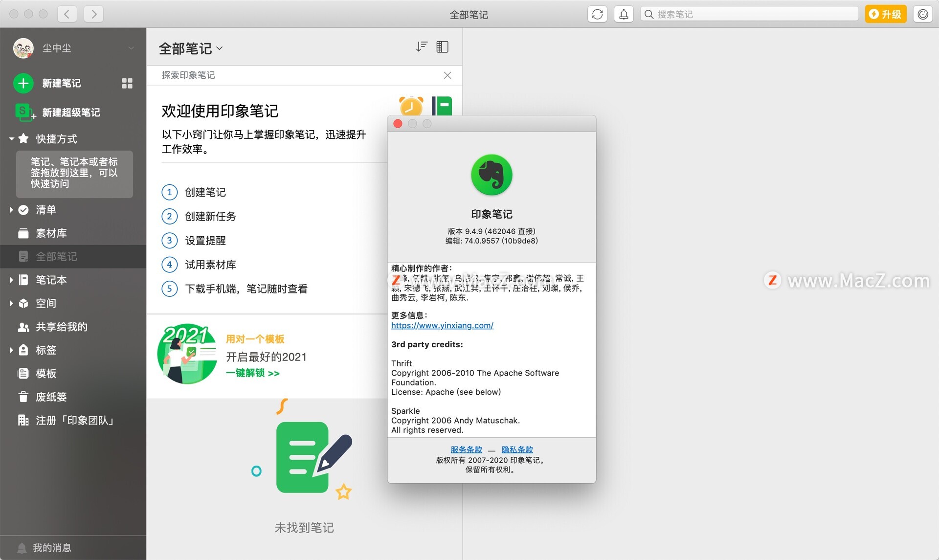The image size is (939, 560).
Task: Select 全部笔记 in the sidebar
Action: [x=73, y=256]
